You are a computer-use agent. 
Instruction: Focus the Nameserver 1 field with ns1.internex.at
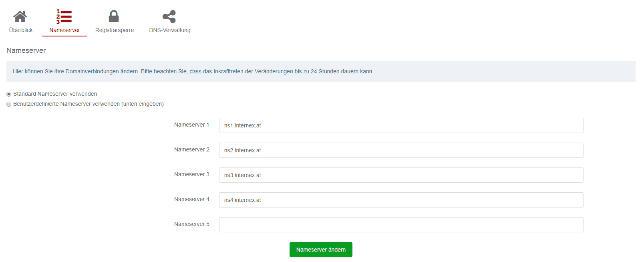coord(401,125)
